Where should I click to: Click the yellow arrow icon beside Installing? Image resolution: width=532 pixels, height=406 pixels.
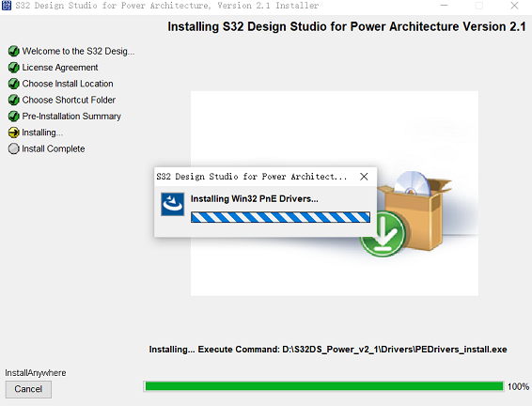tap(13, 133)
